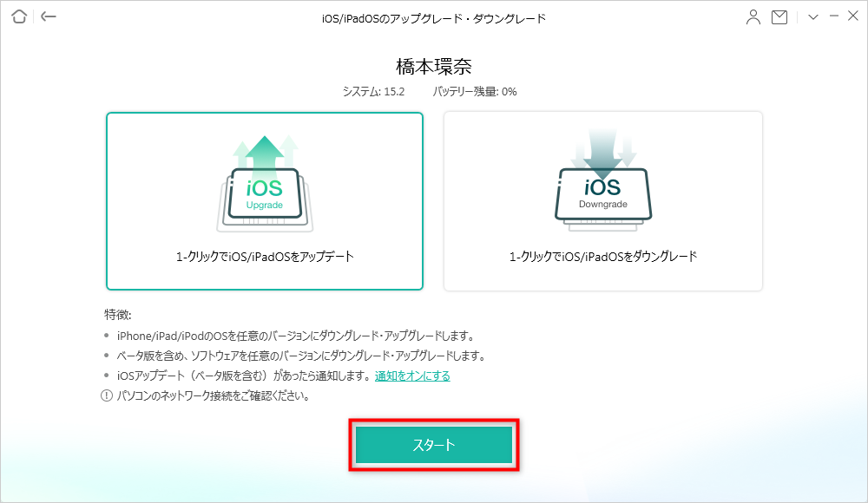Click the iOS Upgrade illustration
The height and width of the screenshot is (503, 868).
265,184
